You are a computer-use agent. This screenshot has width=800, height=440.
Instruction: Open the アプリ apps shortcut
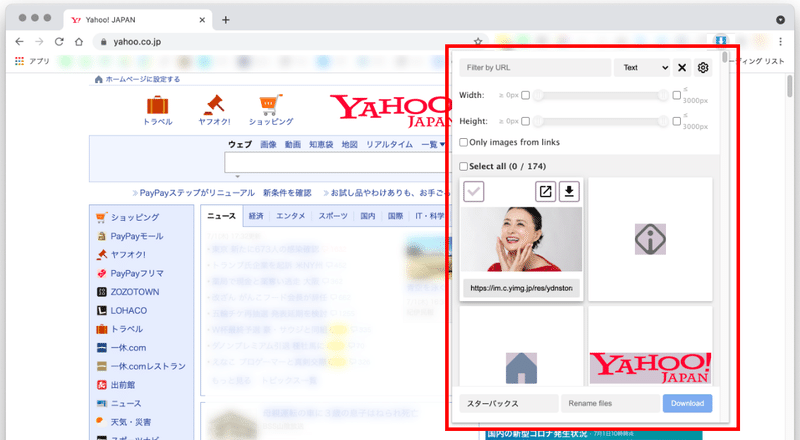pyautogui.click(x=32, y=61)
